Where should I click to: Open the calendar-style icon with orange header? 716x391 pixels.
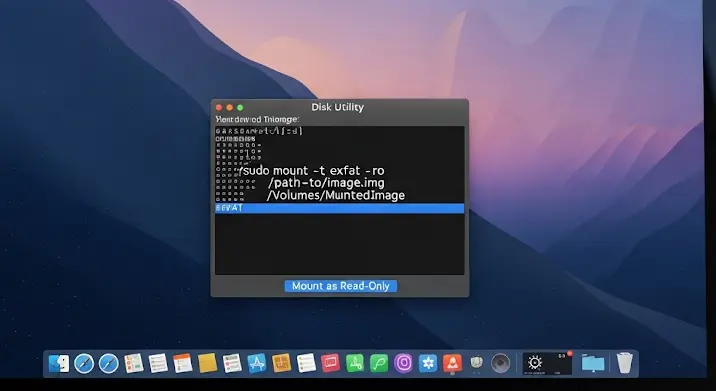coord(183,364)
